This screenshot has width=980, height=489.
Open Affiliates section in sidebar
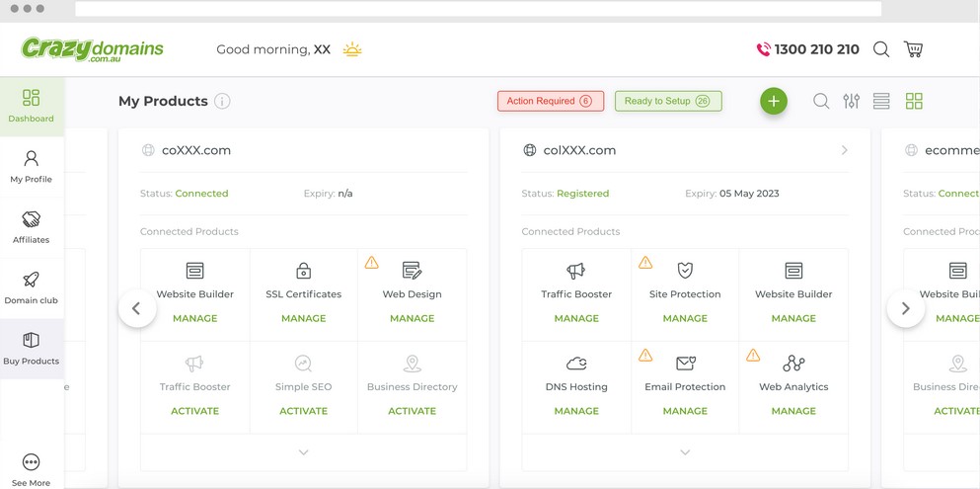pos(32,227)
